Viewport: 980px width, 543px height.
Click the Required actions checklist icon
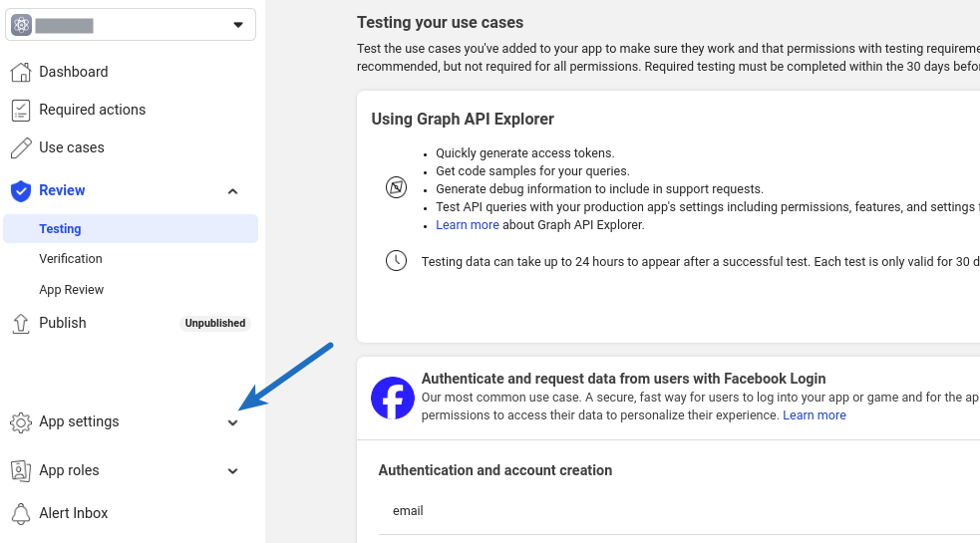pyautogui.click(x=21, y=110)
